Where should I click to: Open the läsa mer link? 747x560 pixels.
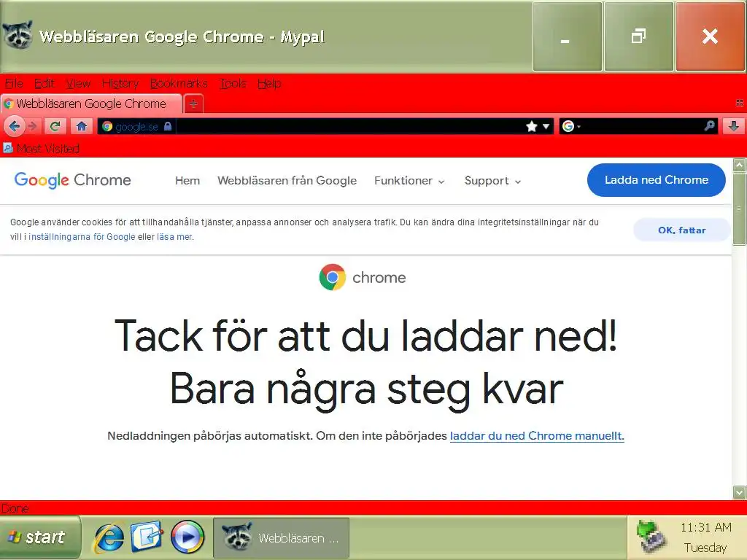tap(175, 237)
